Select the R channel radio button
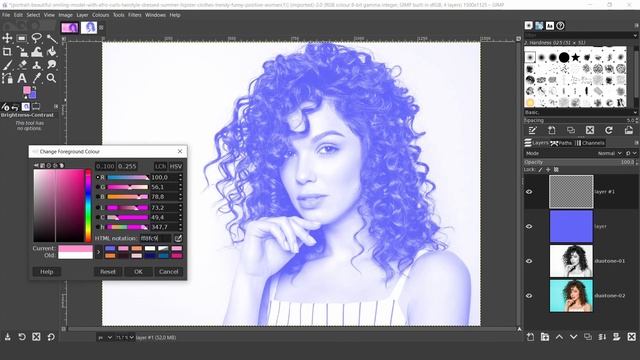This screenshot has width=640, height=360. point(98,178)
